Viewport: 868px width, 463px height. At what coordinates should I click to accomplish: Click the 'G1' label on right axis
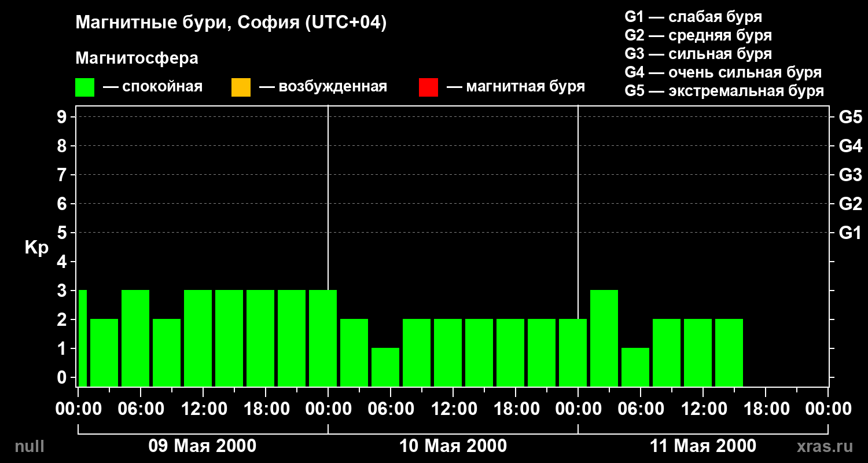pyautogui.click(x=851, y=233)
